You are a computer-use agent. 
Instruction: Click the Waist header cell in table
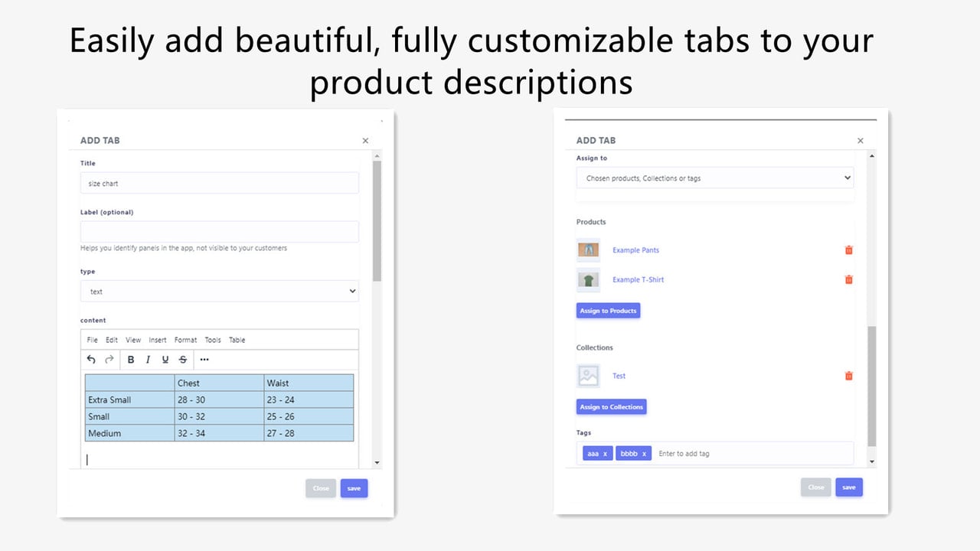pos(309,383)
